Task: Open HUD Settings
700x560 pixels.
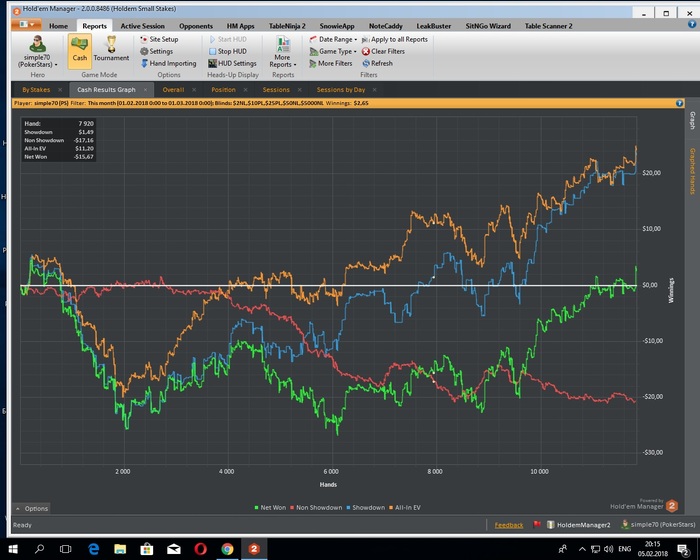Action: click(x=232, y=63)
